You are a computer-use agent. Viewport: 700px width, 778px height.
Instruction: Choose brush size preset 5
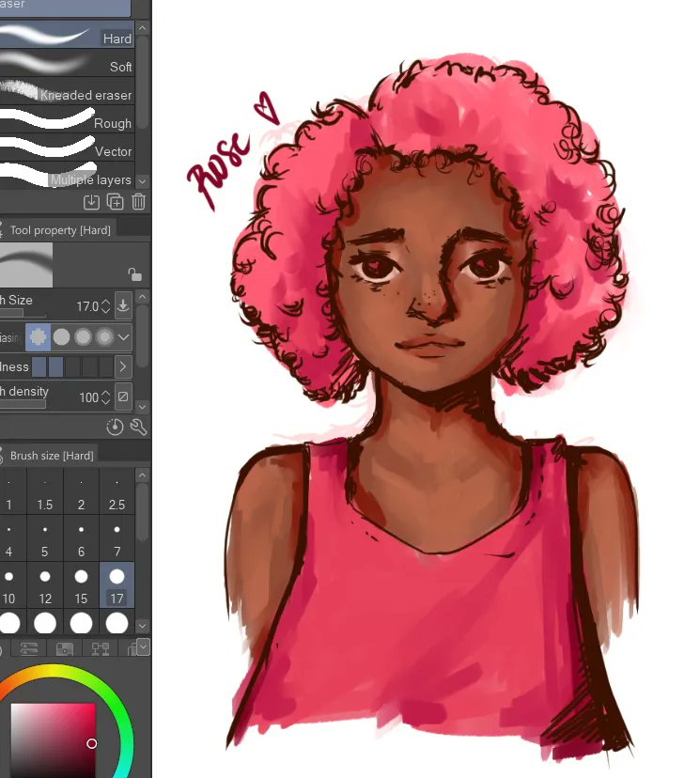(x=45, y=539)
